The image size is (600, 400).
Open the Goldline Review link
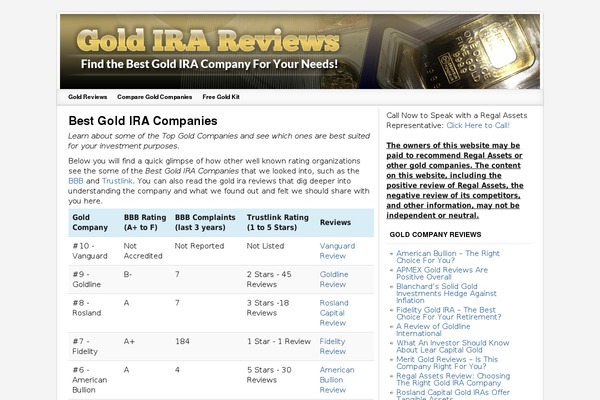pyautogui.click(x=334, y=279)
